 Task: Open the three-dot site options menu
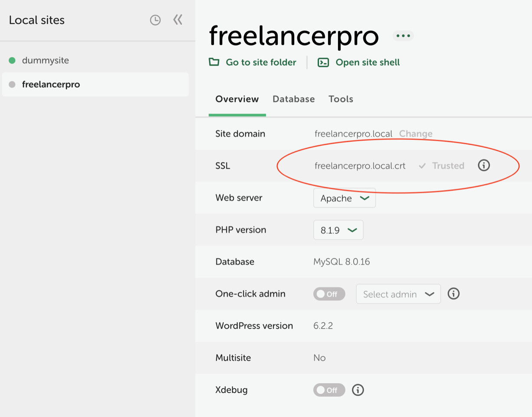click(x=403, y=36)
